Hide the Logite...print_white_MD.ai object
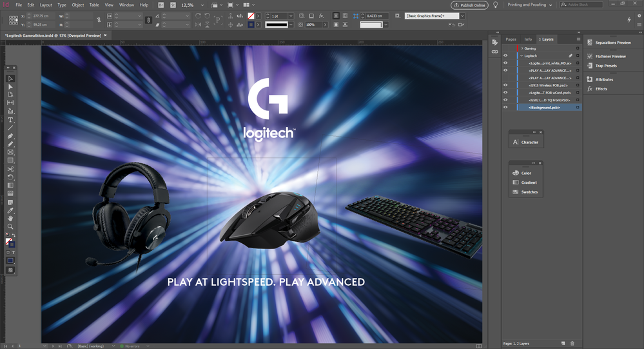Viewport: 644px width, 349px height. tap(505, 63)
